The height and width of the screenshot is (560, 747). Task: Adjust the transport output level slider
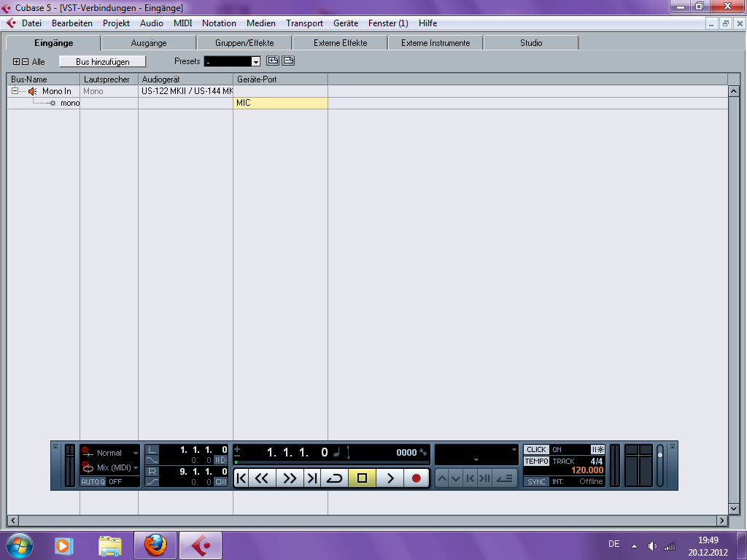pos(659,465)
